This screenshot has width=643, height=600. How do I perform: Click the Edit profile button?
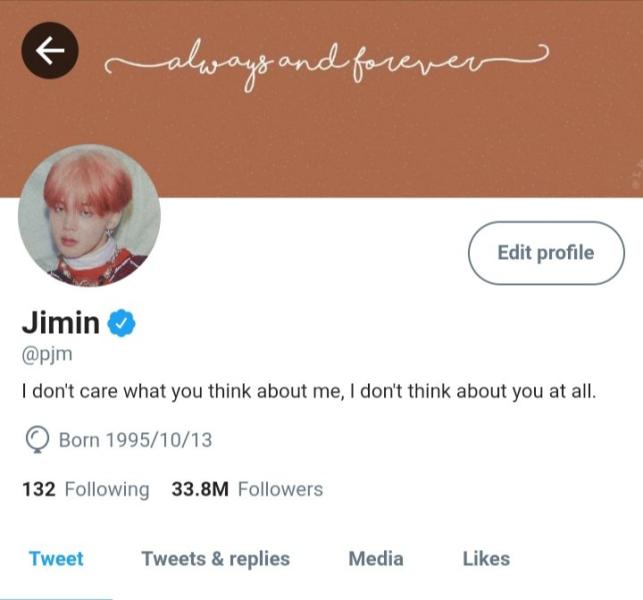[x=546, y=253]
